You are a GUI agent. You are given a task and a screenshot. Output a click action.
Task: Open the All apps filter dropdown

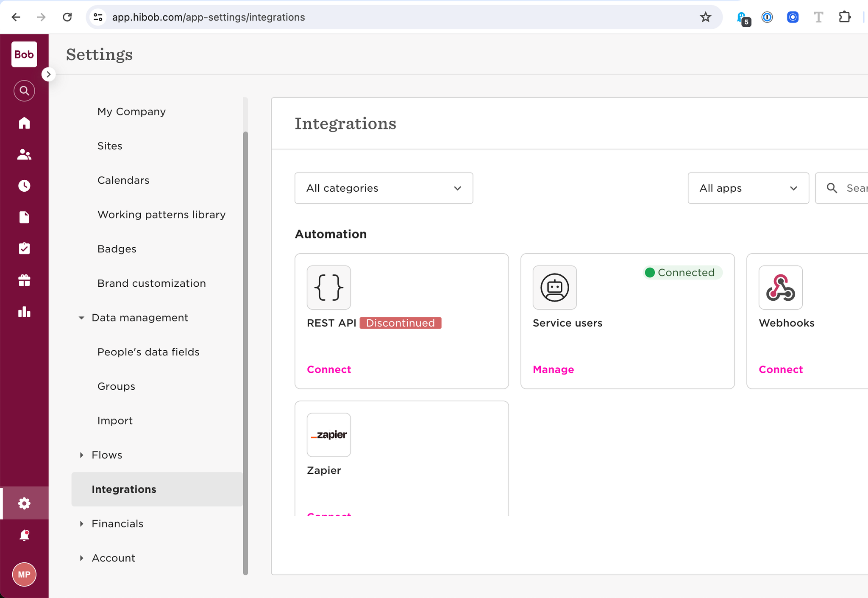(x=748, y=188)
